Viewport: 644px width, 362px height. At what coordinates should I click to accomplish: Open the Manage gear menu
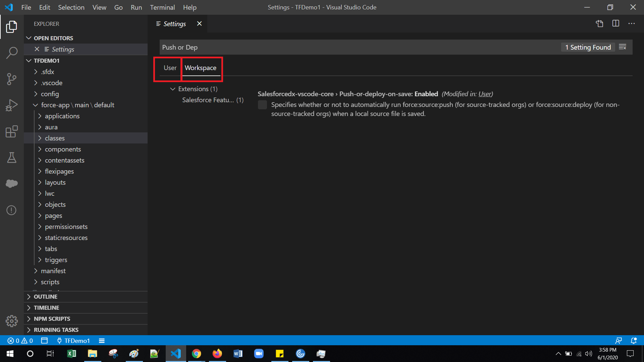[12, 321]
